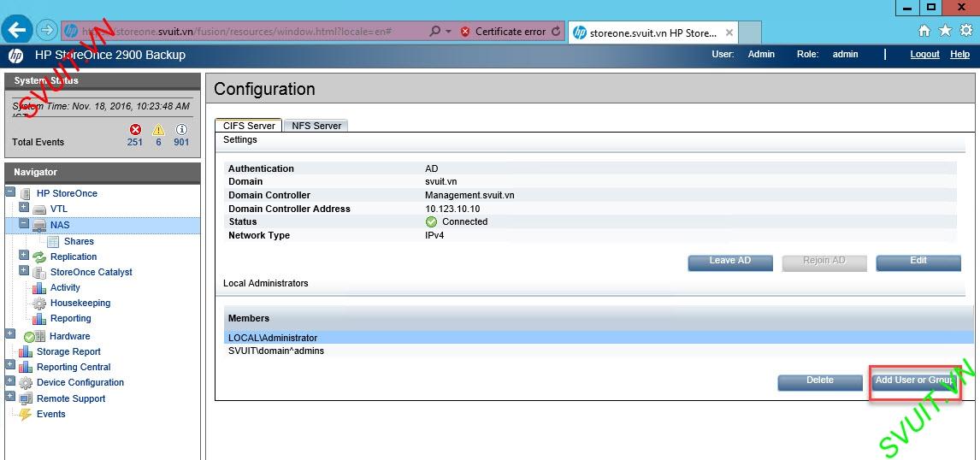Click the StoreOnce Catalyst icon
The height and width of the screenshot is (460, 980).
point(39,273)
